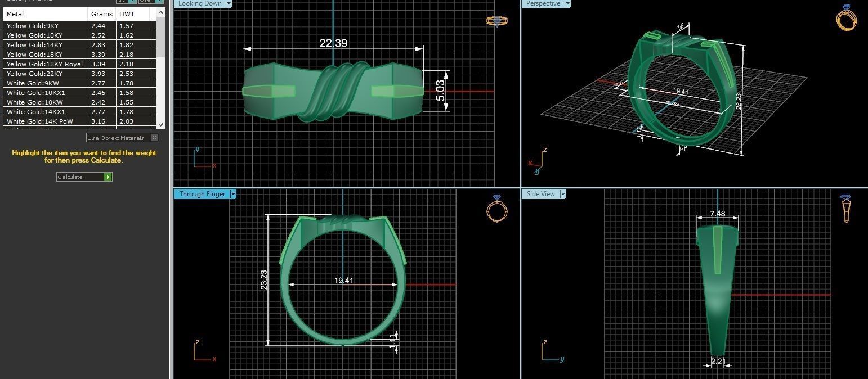Click the metal list scrollbar thumb

click(160, 37)
